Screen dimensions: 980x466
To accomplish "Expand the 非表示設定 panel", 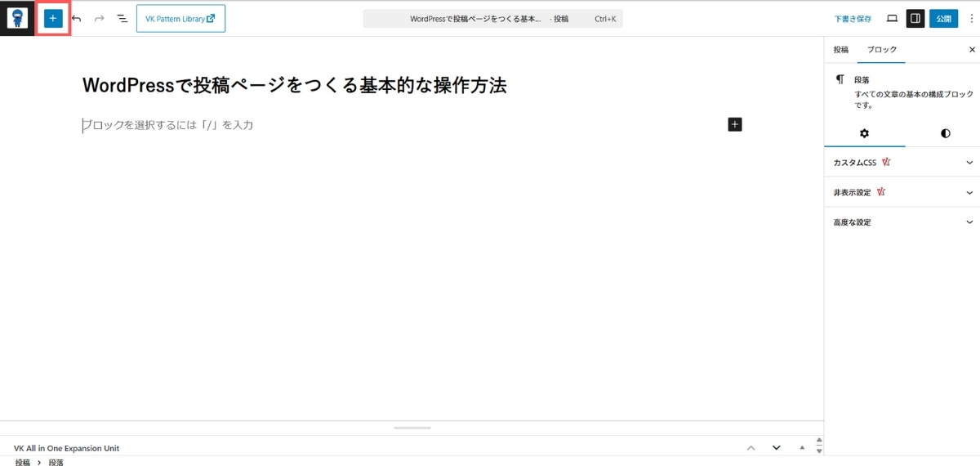I will click(902, 193).
